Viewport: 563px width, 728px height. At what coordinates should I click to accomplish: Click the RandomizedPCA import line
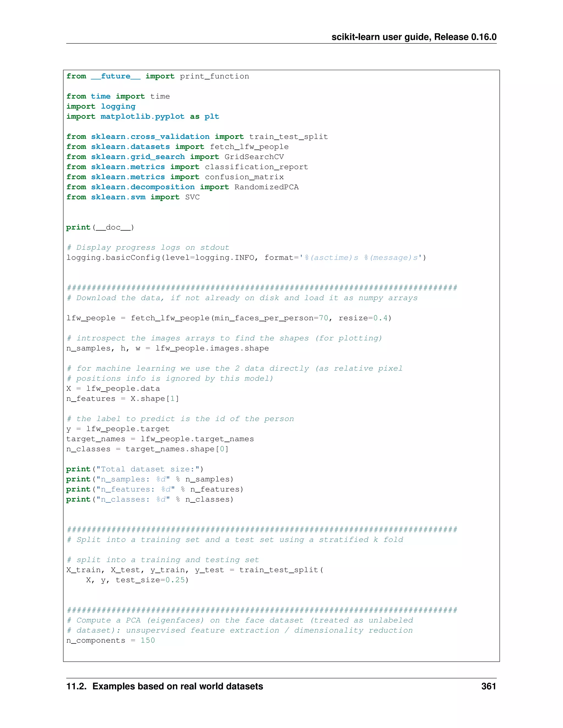183,187
